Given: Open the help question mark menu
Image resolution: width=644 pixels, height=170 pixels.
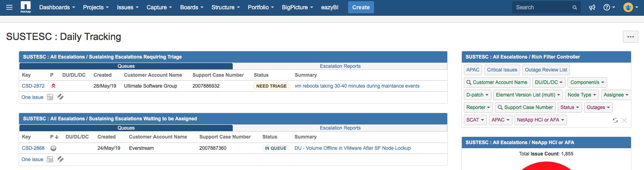Looking at the screenshot, I should (x=609, y=7).
